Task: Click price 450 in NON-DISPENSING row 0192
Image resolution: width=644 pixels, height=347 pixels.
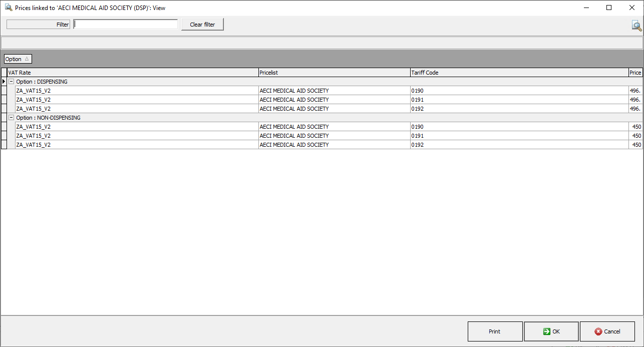Action: point(636,145)
